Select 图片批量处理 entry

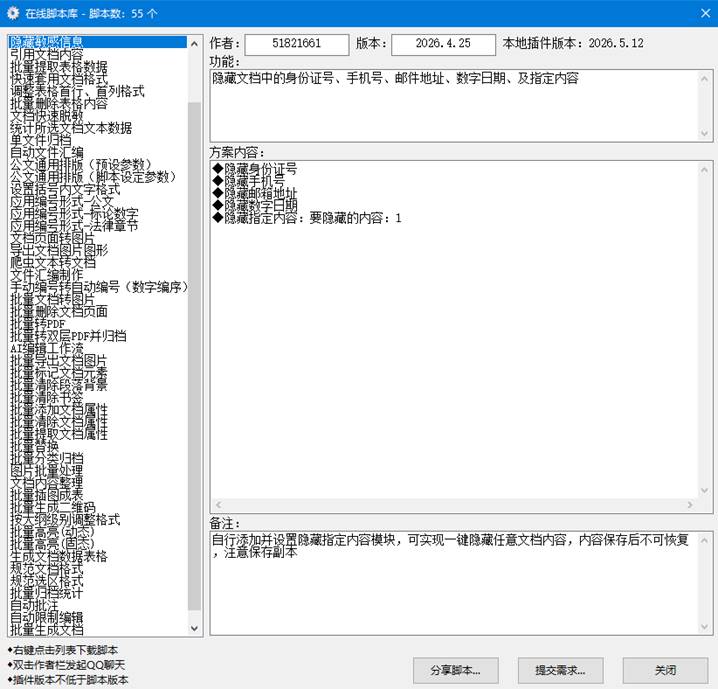pos(98,471)
